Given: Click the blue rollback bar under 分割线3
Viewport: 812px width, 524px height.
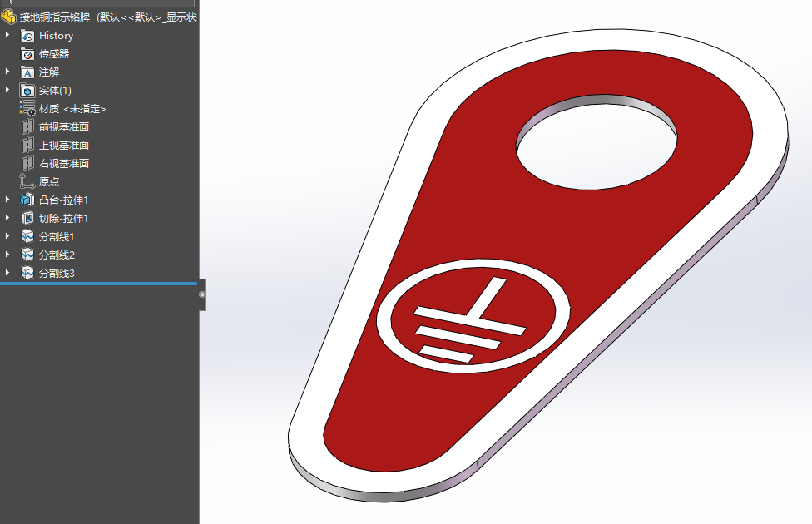Looking at the screenshot, I should [x=98, y=284].
